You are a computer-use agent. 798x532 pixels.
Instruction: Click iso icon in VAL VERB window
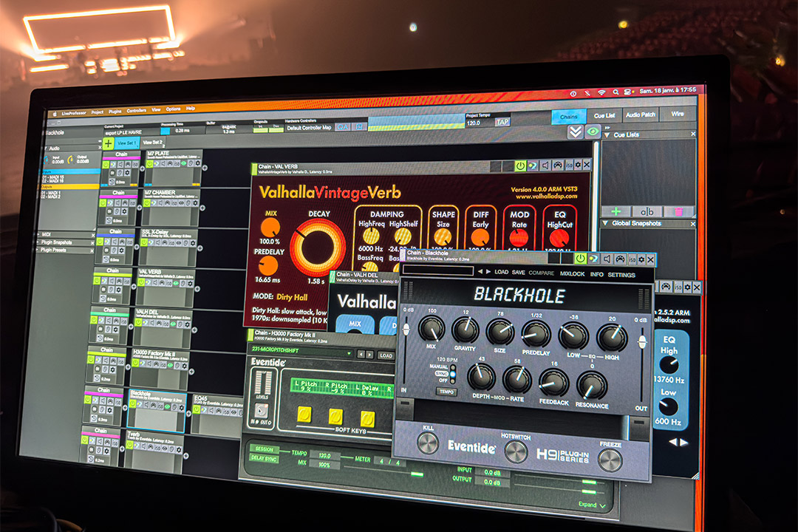[569, 165]
